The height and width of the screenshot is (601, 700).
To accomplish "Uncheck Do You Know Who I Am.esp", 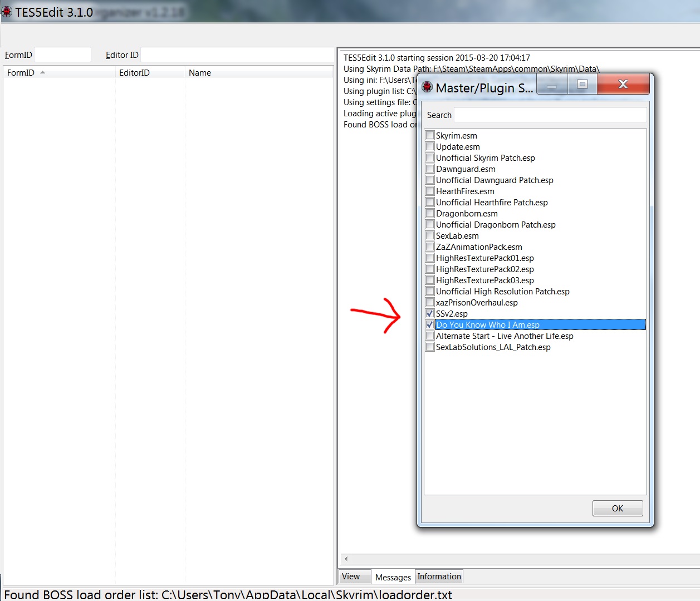I will (x=430, y=325).
